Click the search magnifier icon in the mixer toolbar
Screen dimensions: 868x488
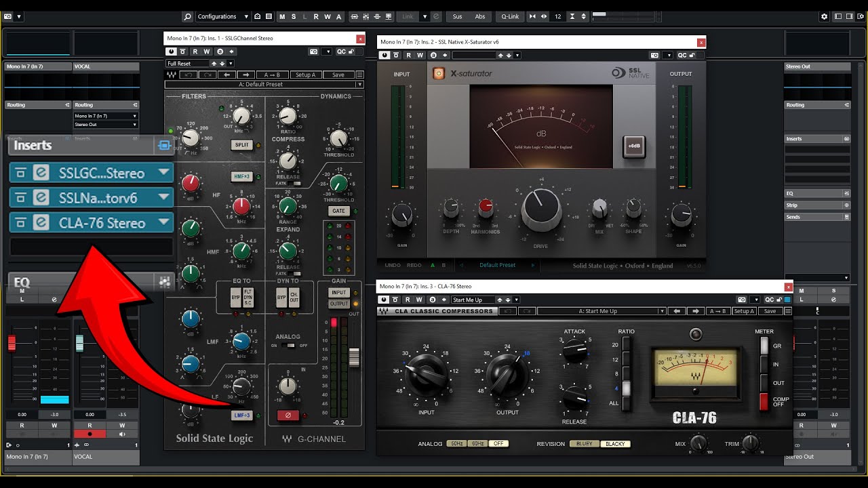(186, 16)
